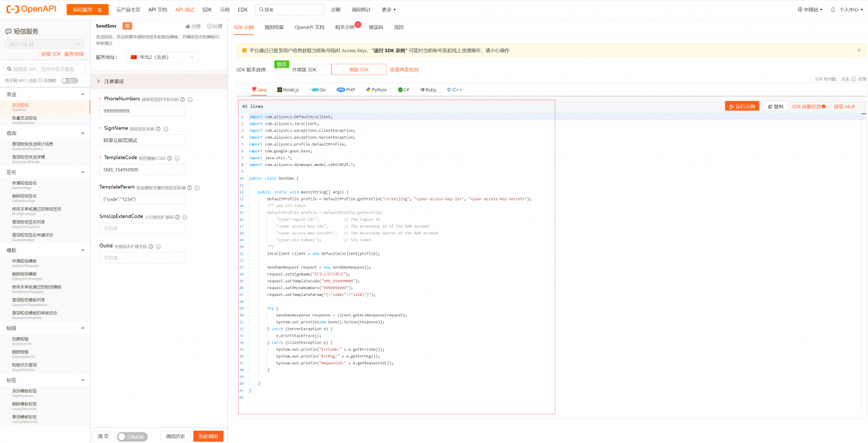Click the help icon next to OutId

[151, 247]
